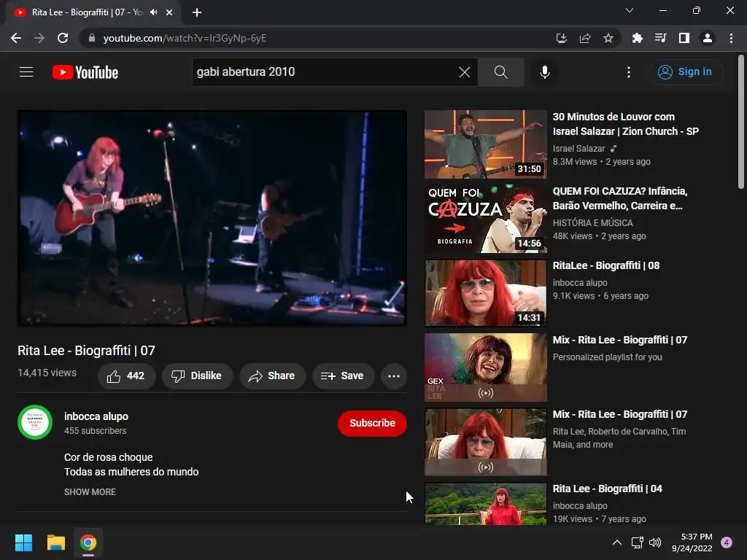Open 30 Minutos de Louvor thumbnail
Image resolution: width=747 pixels, height=560 pixels.
(x=485, y=144)
